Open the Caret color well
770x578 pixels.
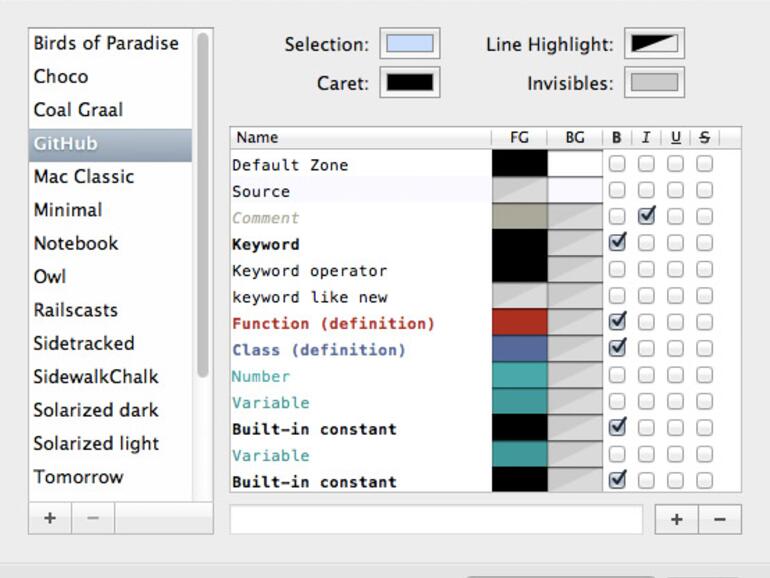(x=410, y=83)
